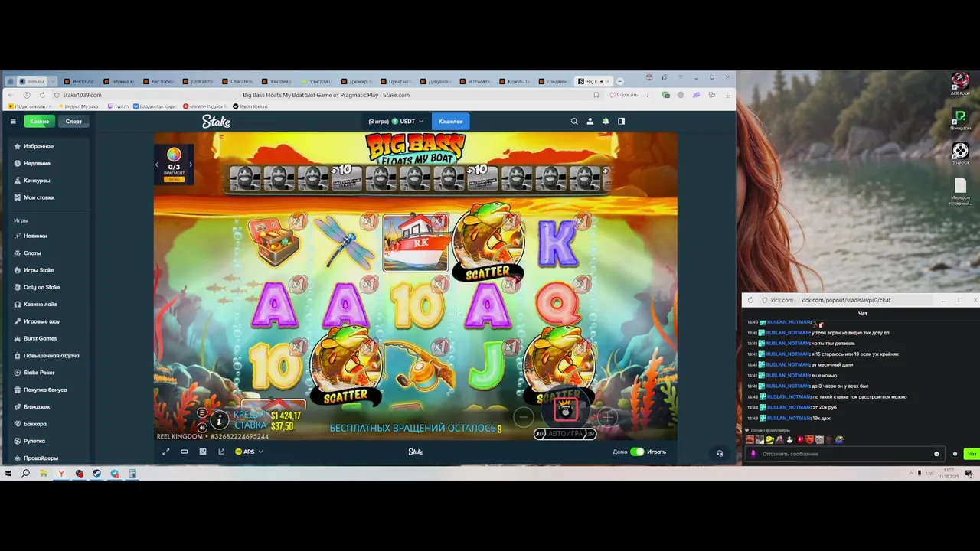Viewport: 980px width, 551px height.
Task: Expand the USDT balance currency dropdown
Action: 395,121
